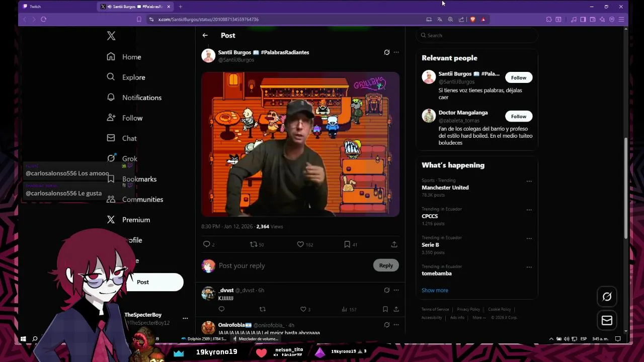This screenshot has height=362, width=644.
Task: Open the Windows Start menu
Action: (x=23, y=339)
